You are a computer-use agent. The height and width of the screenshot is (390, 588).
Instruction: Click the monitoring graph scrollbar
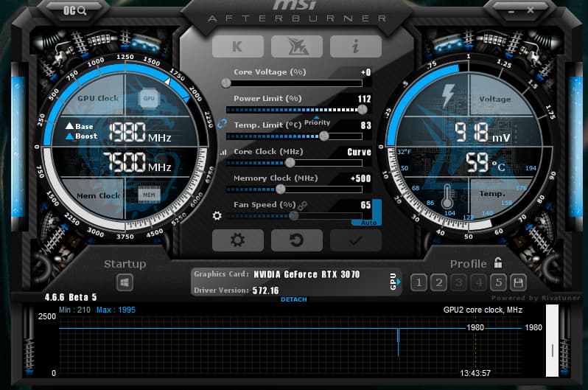(x=552, y=341)
